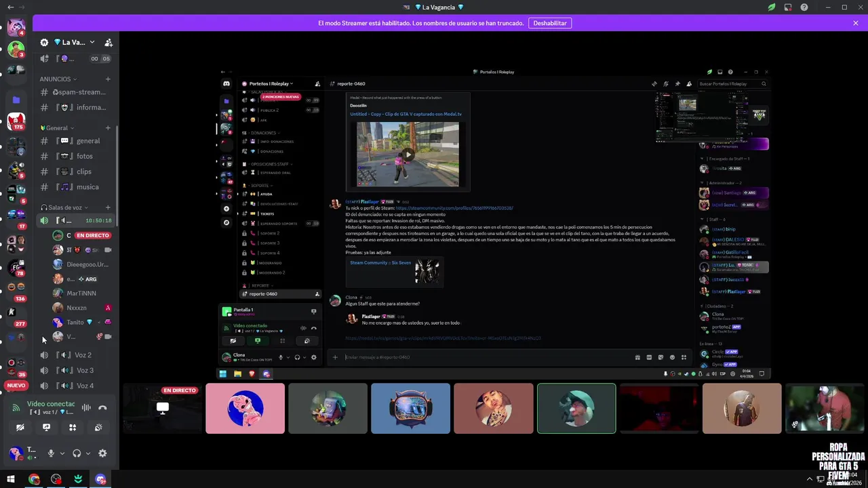868x488 pixels.
Task: Open Discord from the Windows taskbar
Action: [x=101, y=479]
